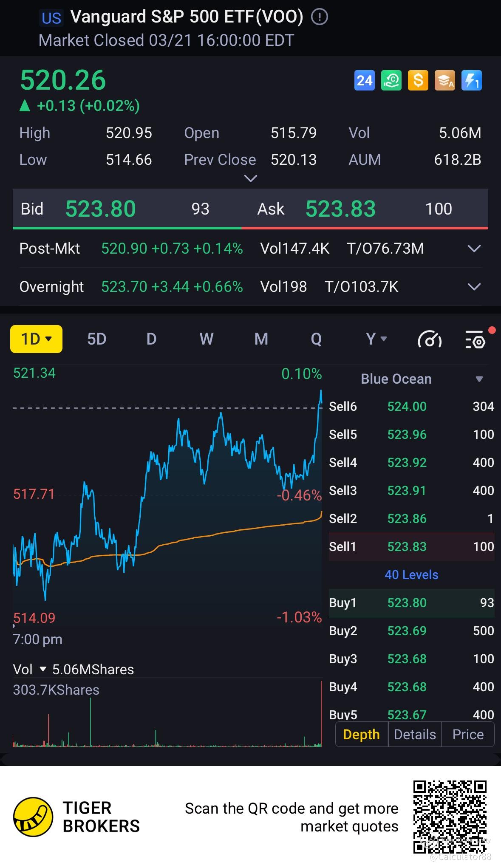The image size is (501, 868).
Task: Open the speedometer chart indicator icon
Action: [x=430, y=339]
